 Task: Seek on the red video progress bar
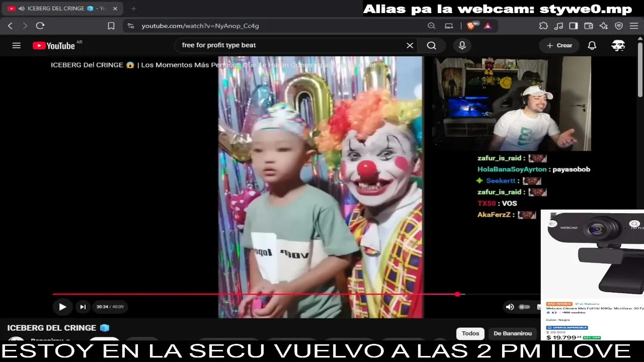tap(296, 294)
